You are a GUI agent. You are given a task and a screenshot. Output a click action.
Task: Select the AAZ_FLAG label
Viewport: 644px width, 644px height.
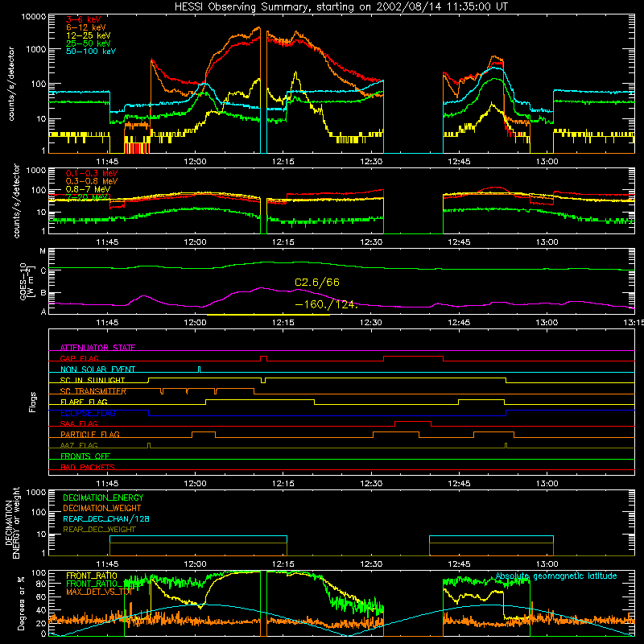79,445
